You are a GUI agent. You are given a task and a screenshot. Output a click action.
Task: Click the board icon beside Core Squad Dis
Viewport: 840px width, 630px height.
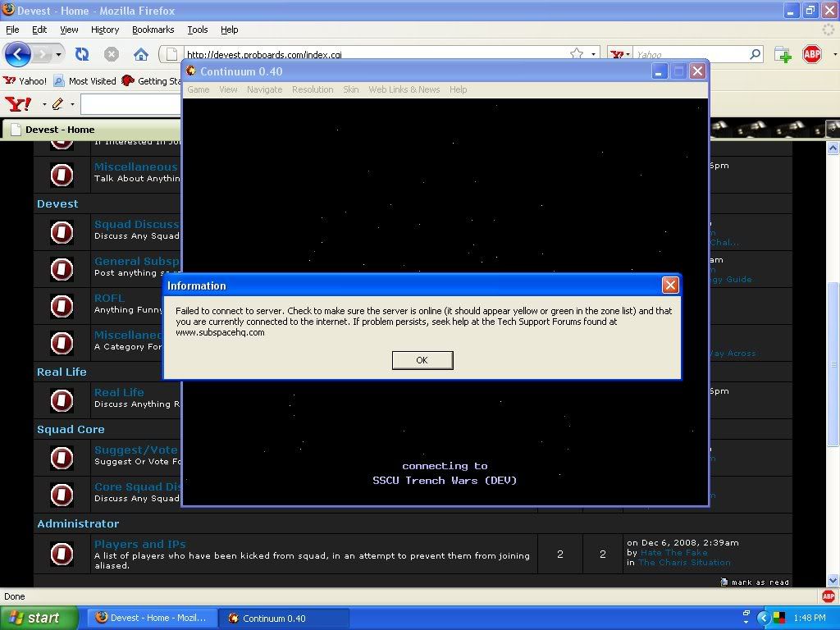point(62,495)
